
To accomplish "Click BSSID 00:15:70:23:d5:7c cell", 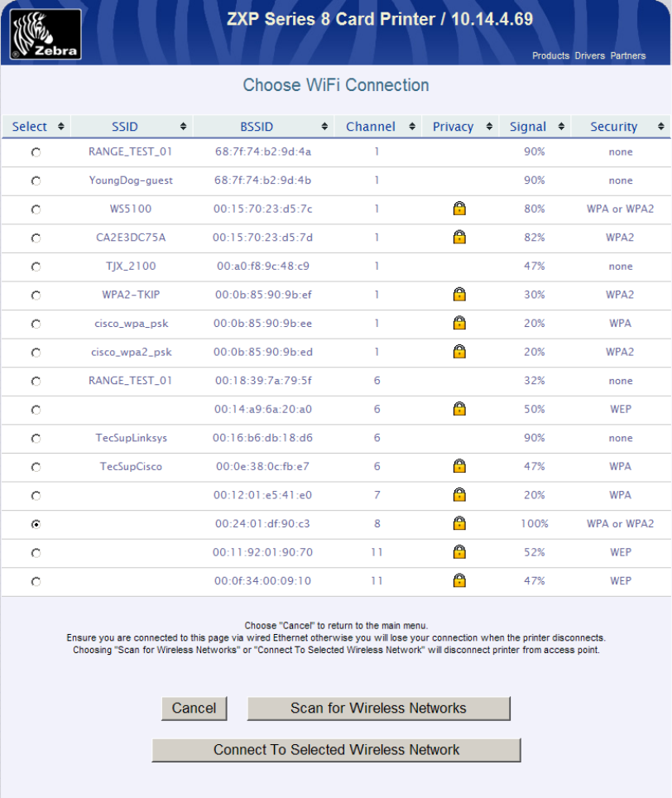I will [x=262, y=209].
